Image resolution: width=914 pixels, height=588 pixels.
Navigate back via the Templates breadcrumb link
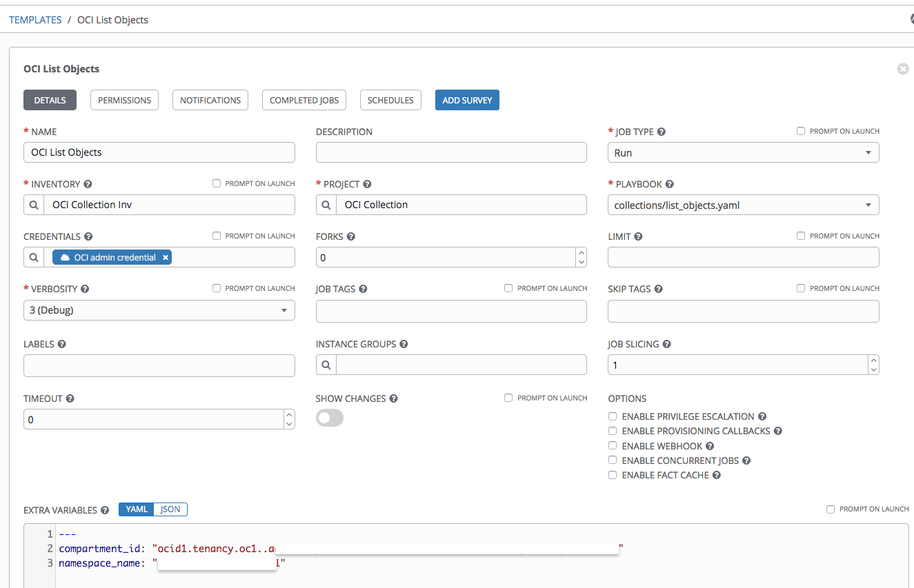(35, 19)
